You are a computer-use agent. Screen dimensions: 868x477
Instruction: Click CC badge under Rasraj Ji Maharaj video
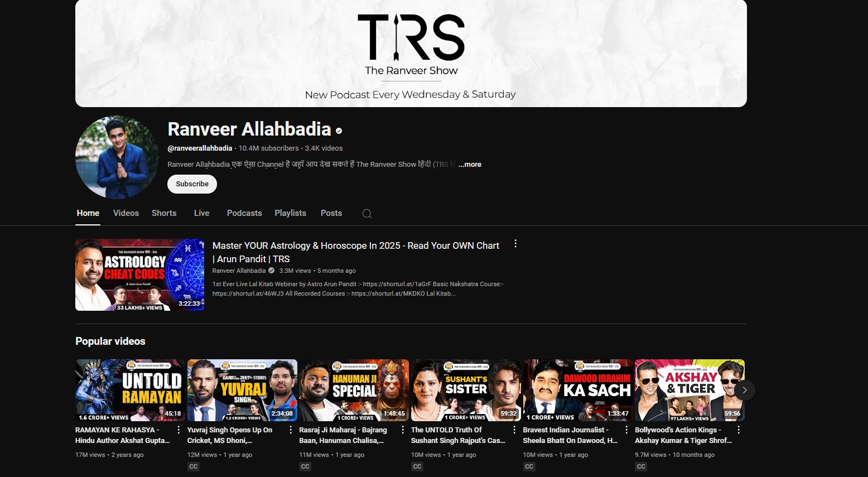305,466
